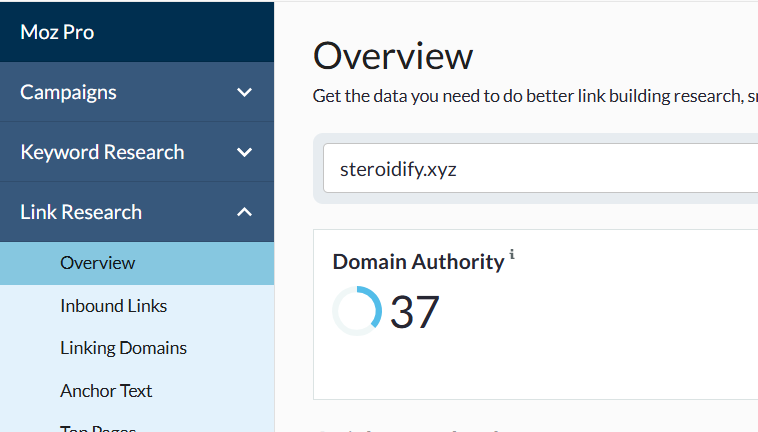
Task: Click the Domain Authority score 37
Action: pos(415,312)
